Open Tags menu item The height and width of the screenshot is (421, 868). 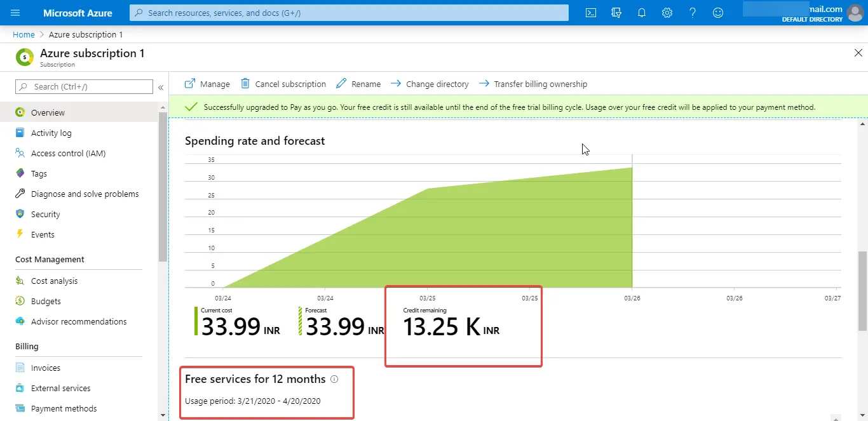79,173
